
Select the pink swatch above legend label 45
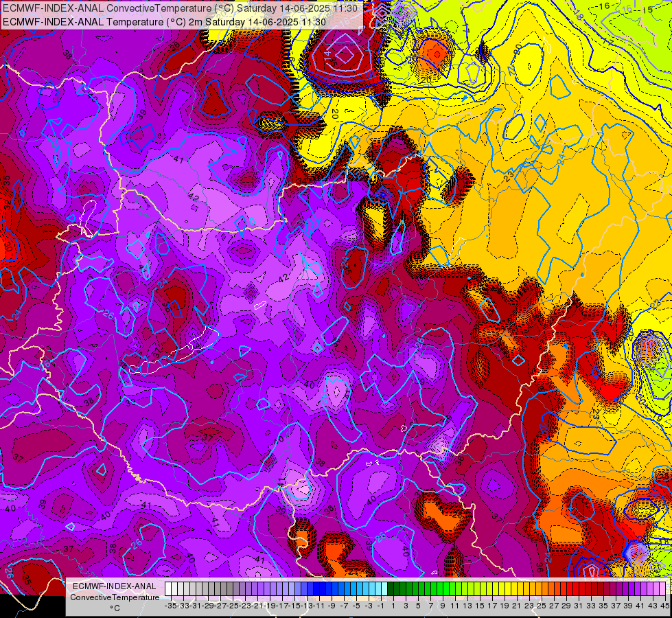coord(662,588)
